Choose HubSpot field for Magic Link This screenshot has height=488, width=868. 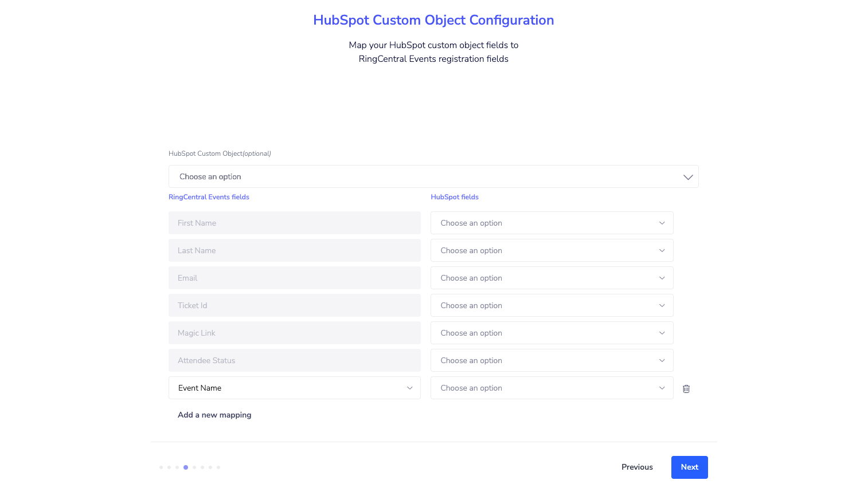(x=552, y=333)
